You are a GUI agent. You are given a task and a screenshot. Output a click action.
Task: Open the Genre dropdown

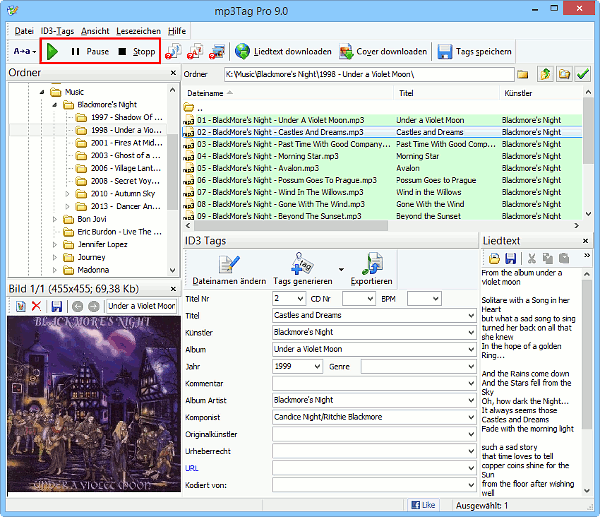[x=471, y=367]
